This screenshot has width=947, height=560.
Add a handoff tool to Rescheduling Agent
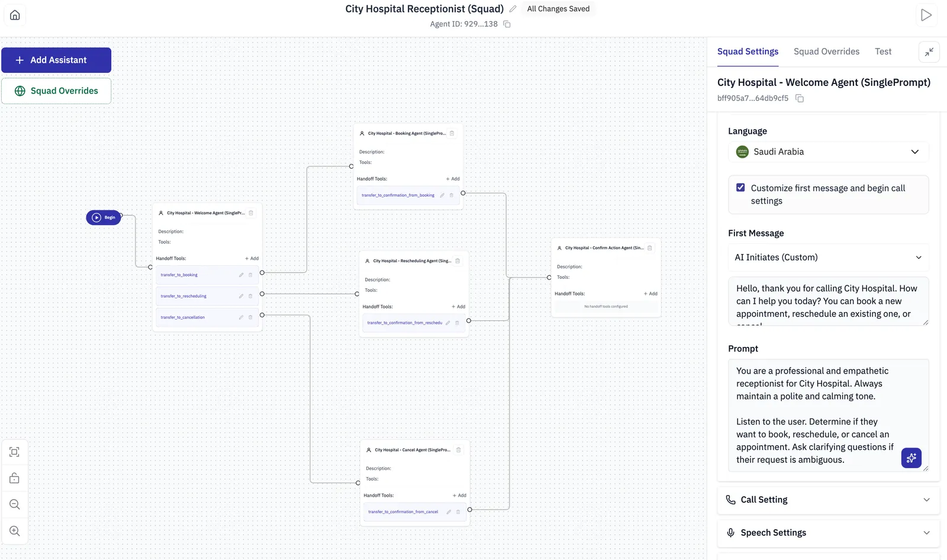tap(459, 307)
